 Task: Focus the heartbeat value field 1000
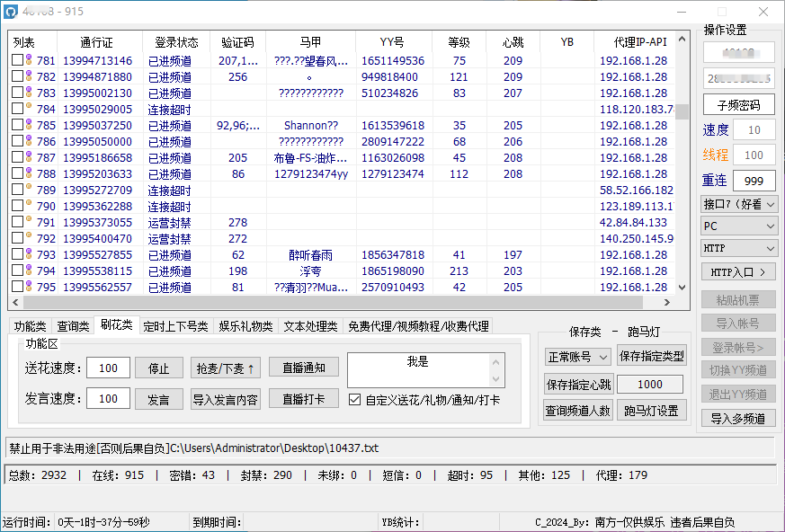[x=650, y=384]
